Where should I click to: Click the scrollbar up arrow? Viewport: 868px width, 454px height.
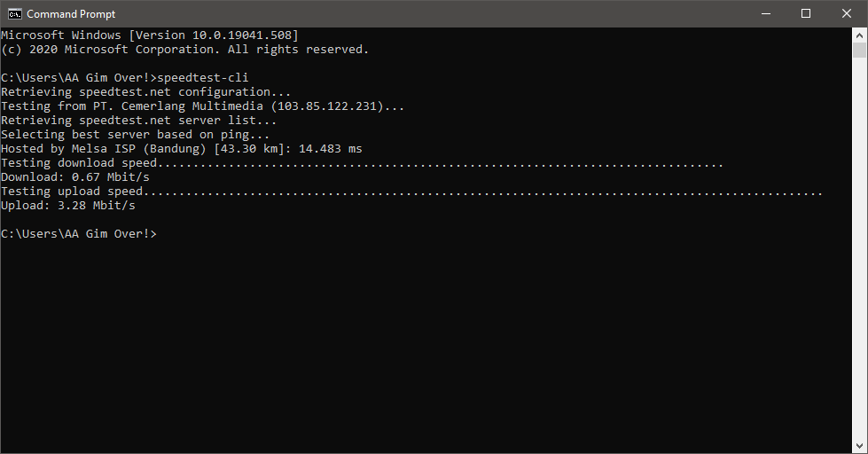(x=860, y=35)
